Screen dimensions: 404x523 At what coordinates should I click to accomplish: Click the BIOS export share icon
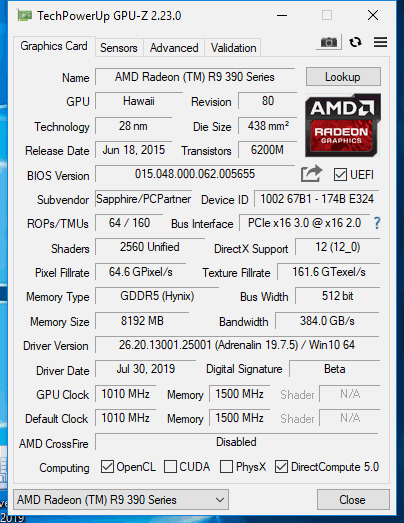(311, 174)
